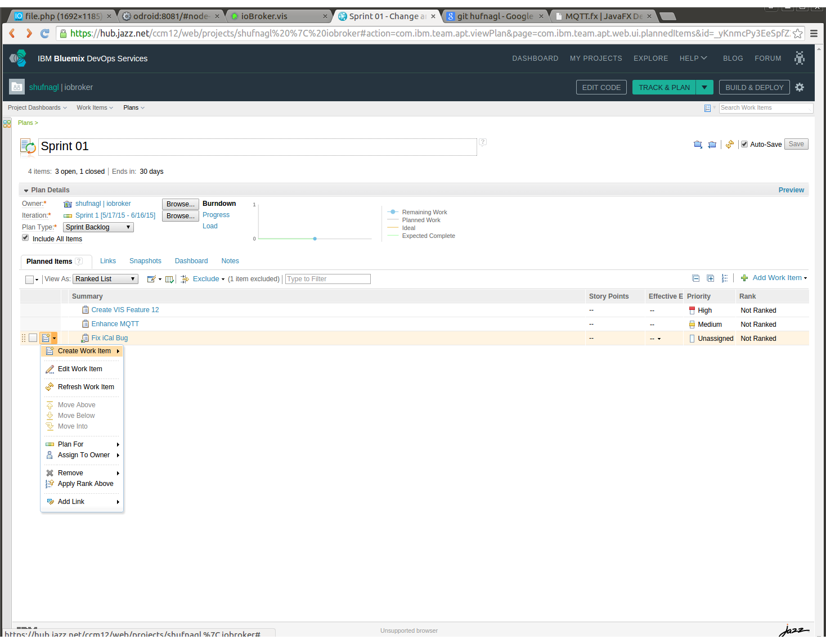Screen dimensions: 826x644
Task: Click the configure columns icon
Action: pyautogui.click(x=169, y=279)
